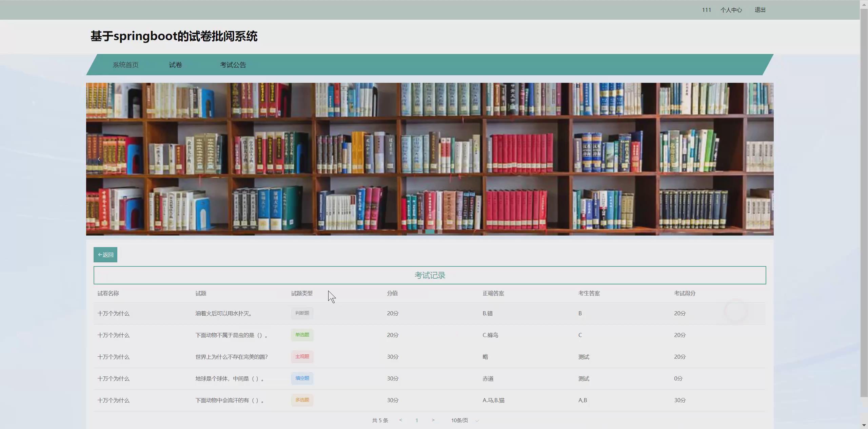Go to next page of records
The height and width of the screenshot is (429, 868).
(433, 420)
